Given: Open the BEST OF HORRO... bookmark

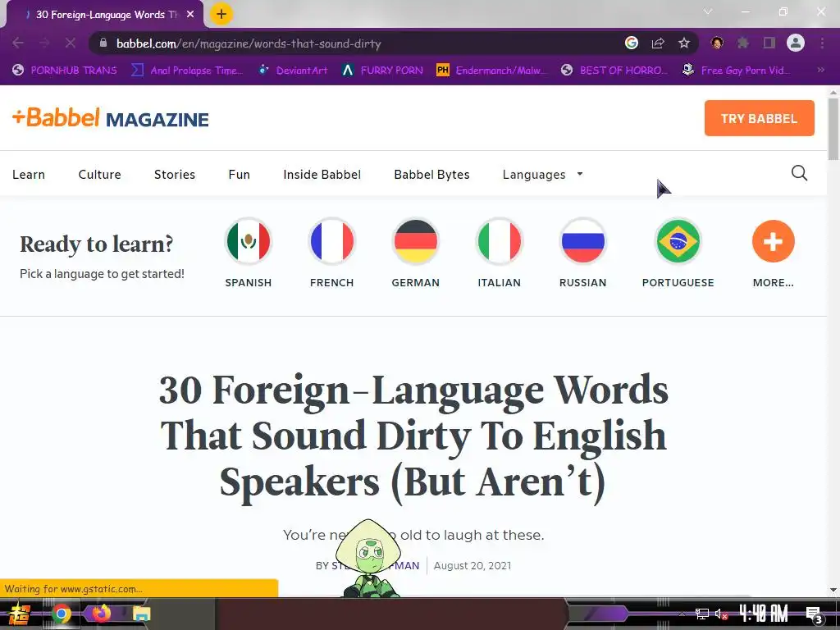Looking at the screenshot, I should point(614,71).
